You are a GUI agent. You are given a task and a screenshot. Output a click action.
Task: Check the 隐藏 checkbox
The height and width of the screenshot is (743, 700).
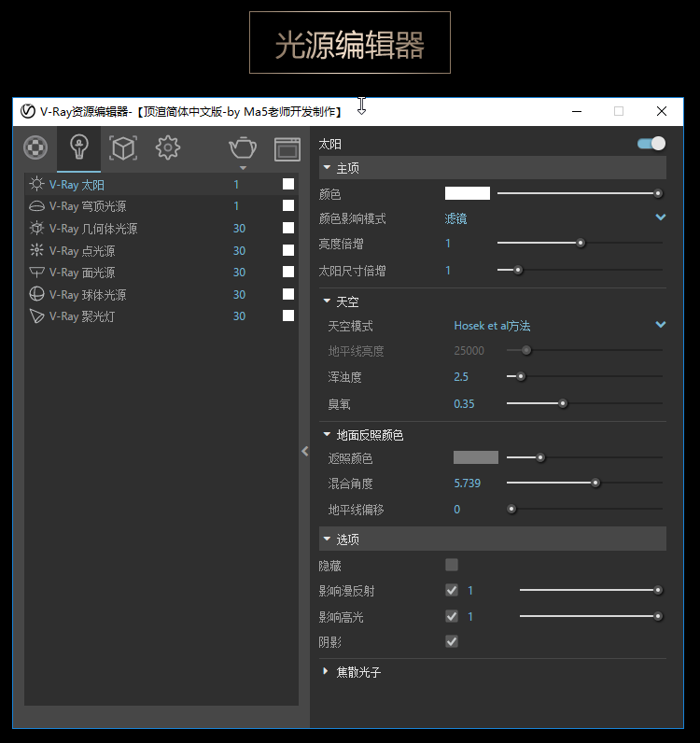452,565
